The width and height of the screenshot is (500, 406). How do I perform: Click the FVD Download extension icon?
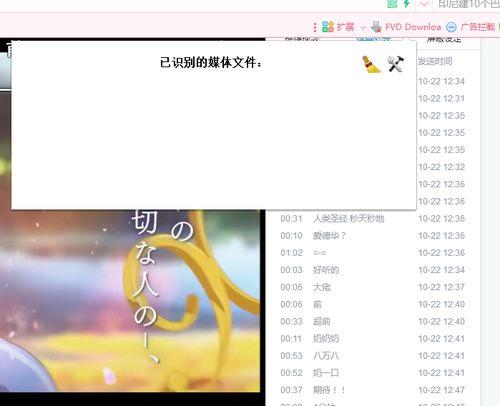tap(376, 27)
